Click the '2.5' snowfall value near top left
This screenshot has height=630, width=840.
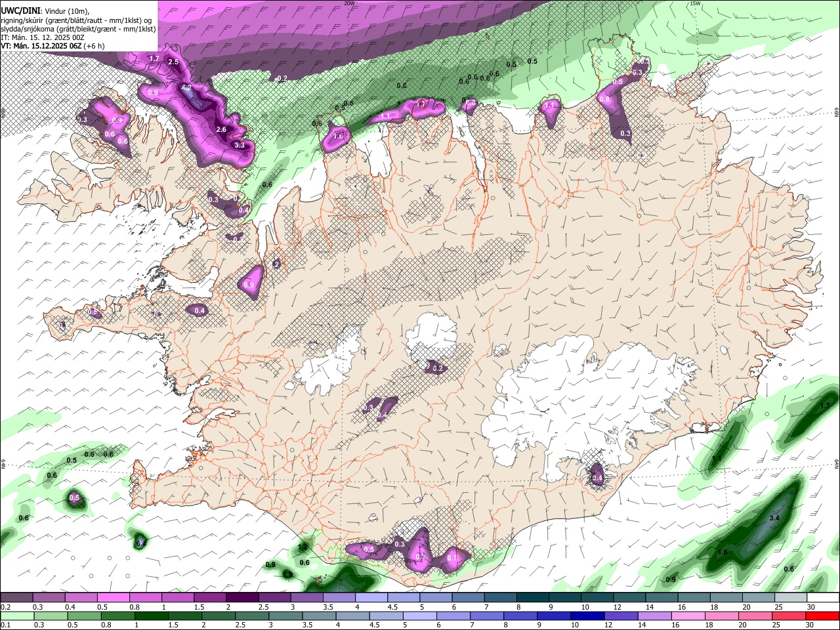[173, 62]
